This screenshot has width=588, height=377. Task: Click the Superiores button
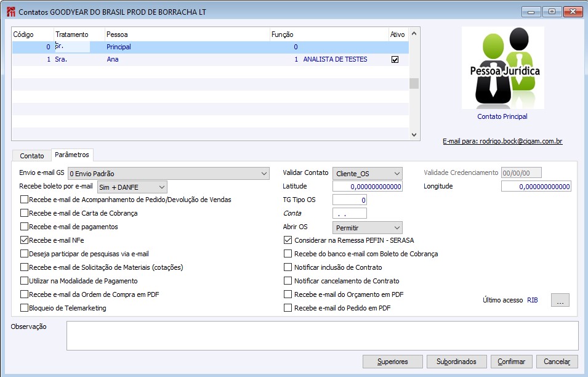(393, 362)
